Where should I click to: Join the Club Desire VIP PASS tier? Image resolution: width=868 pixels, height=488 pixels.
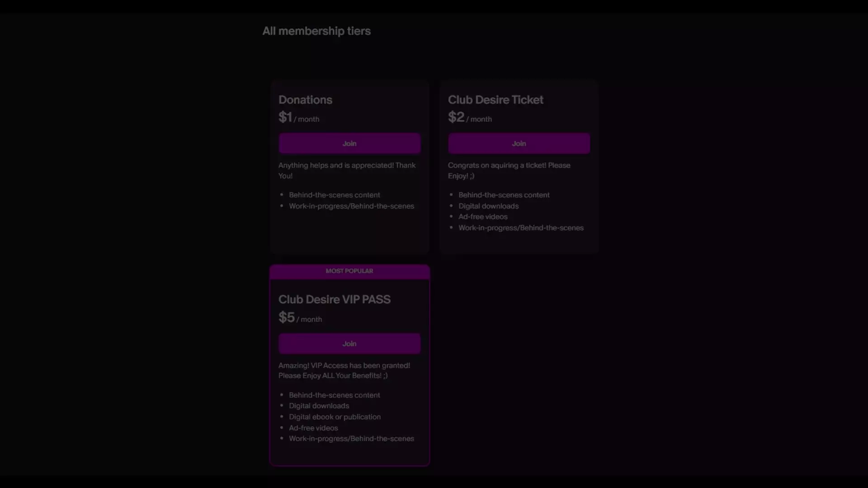point(349,343)
